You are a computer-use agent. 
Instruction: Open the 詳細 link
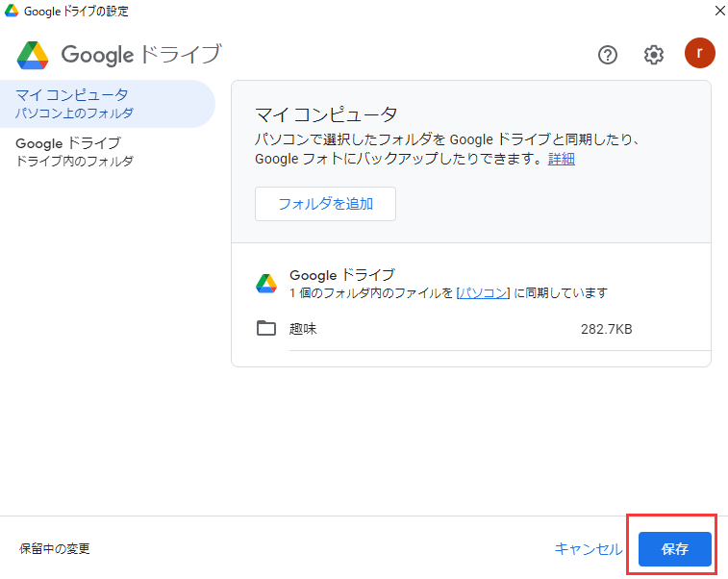pyautogui.click(x=561, y=159)
